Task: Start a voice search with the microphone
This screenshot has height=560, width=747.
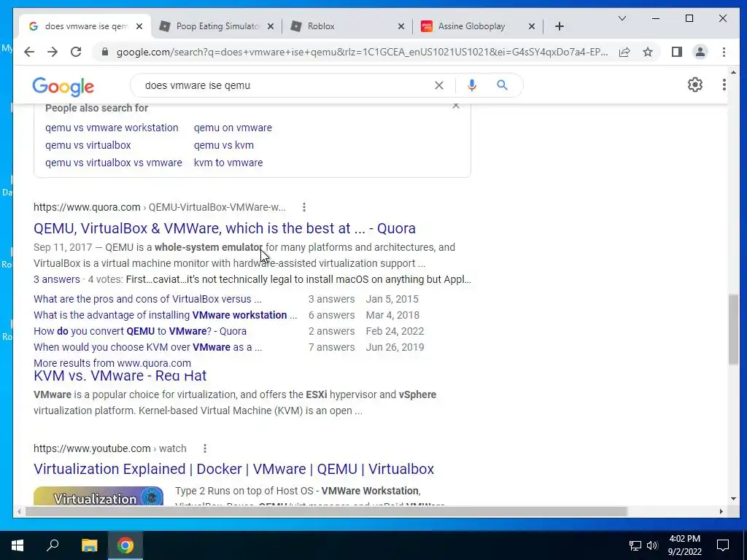Action: pos(472,85)
